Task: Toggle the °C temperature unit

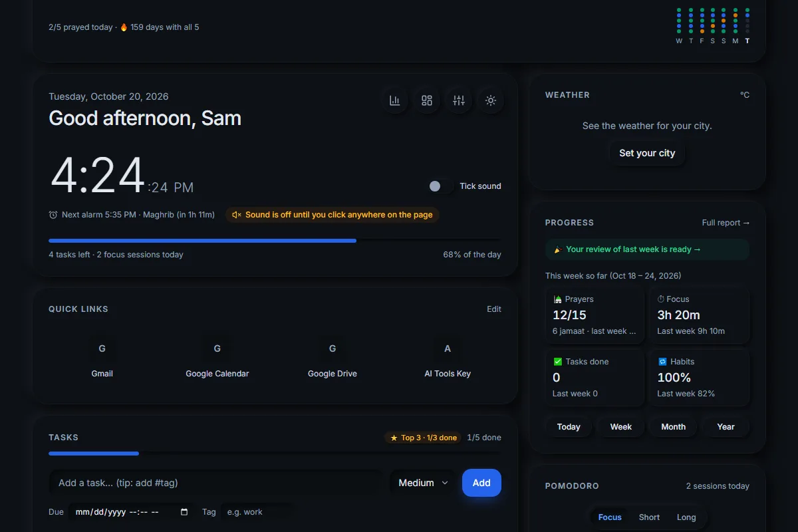Action: point(745,95)
